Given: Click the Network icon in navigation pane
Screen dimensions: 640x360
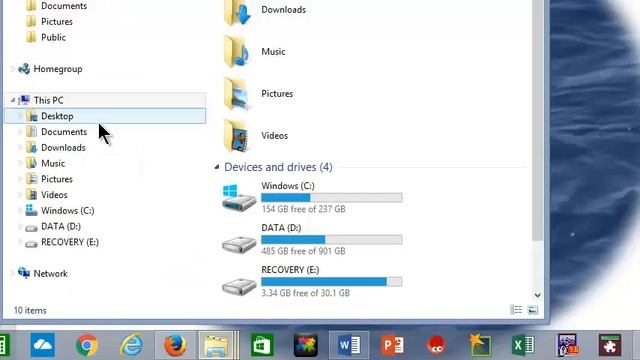Looking at the screenshot, I should pos(24,273).
